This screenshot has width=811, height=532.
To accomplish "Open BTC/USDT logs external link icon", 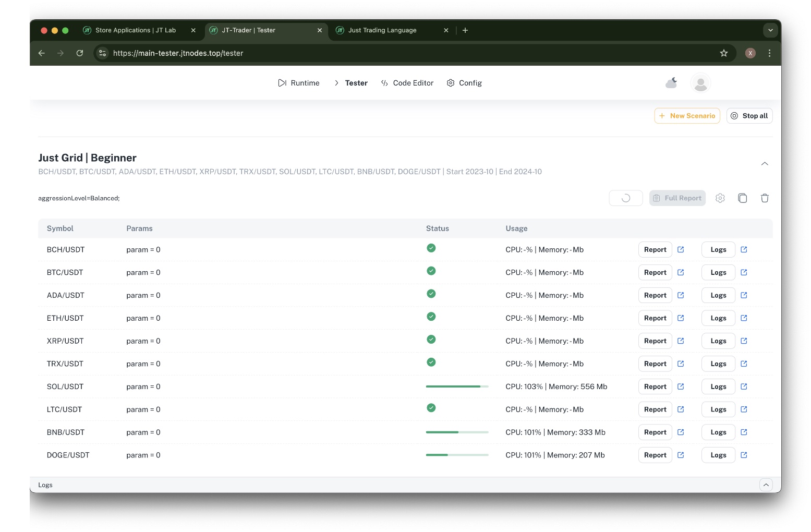I will pyautogui.click(x=744, y=272).
